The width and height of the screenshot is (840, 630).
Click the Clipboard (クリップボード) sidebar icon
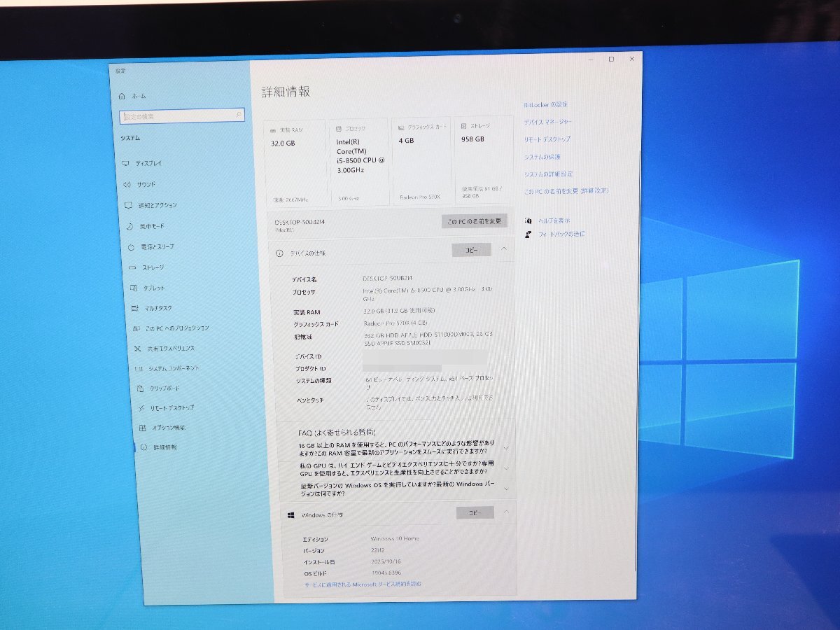coord(140,388)
